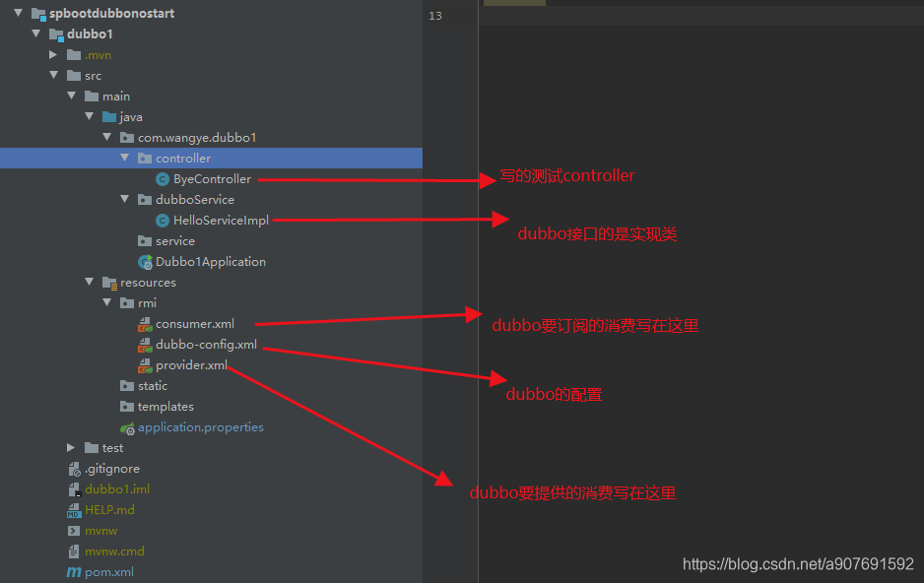Collapse the resources folder arrow
Screen dimensions: 924x583
pyautogui.click(x=89, y=282)
